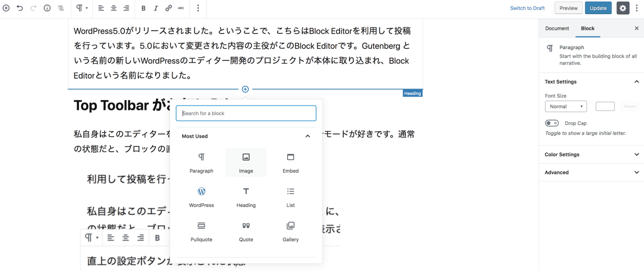Align text center in top toolbar
Viewport: 644px width, 271px height.
click(x=113, y=8)
